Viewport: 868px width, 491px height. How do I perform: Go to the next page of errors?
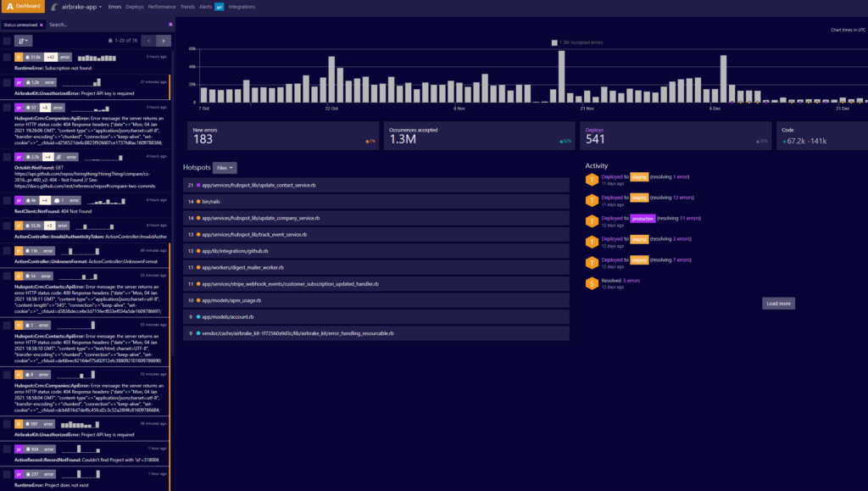pyautogui.click(x=164, y=41)
